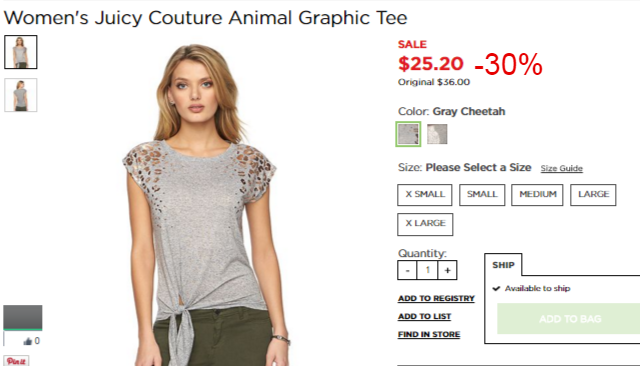Open the Size Guide link
The image size is (640, 366).
(x=562, y=169)
